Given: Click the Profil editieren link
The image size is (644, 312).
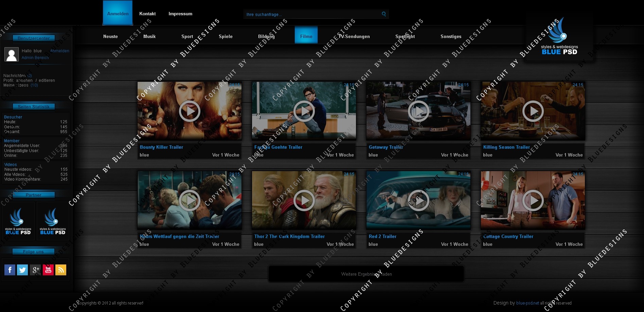Looking at the screenshot, I should 47,80.
